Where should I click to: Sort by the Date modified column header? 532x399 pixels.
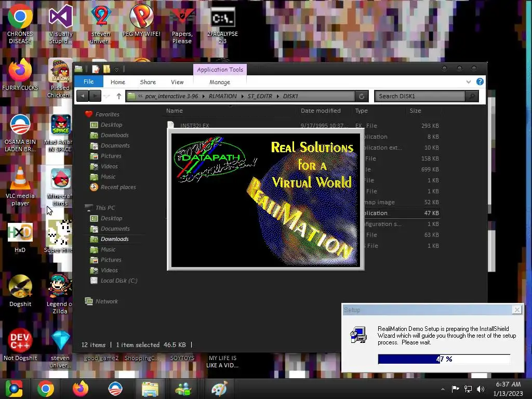[x=321, y=111]
